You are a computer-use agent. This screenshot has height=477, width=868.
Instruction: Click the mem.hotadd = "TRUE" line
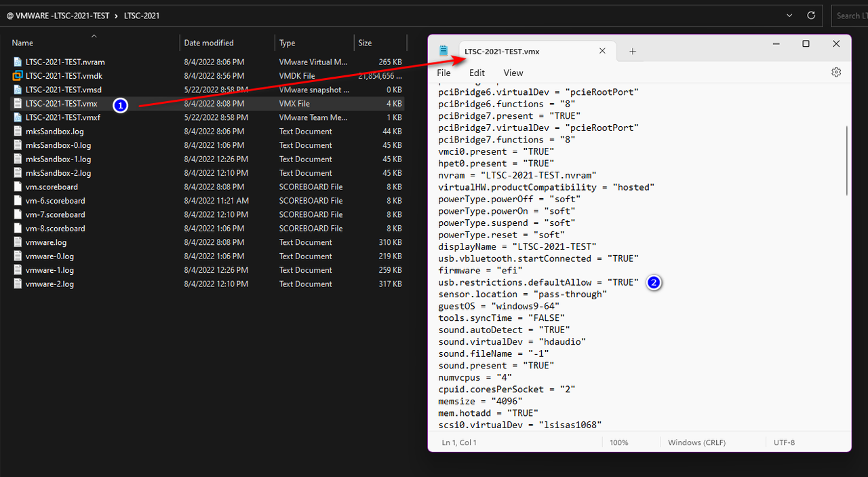[x=488, y=413]
